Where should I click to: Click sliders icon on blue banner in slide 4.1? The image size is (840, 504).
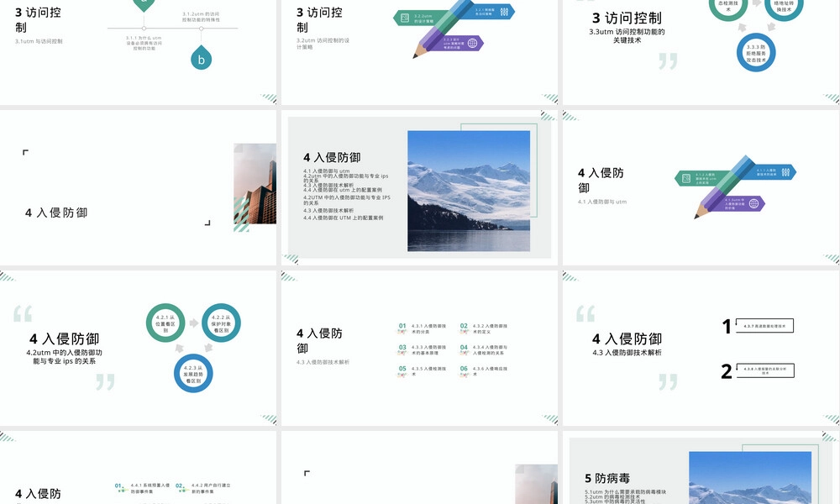click(x=785, y=172)
